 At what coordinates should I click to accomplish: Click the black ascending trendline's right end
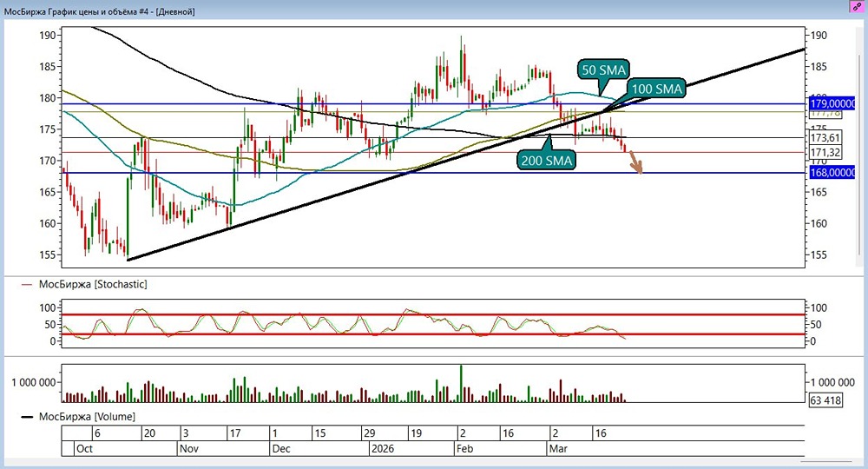pos(802,51)
